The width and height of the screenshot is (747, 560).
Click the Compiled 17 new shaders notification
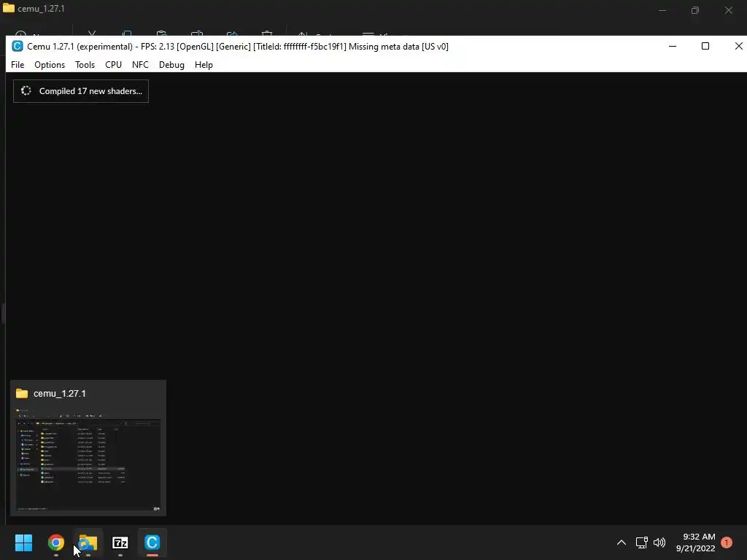tap(81, 91)
